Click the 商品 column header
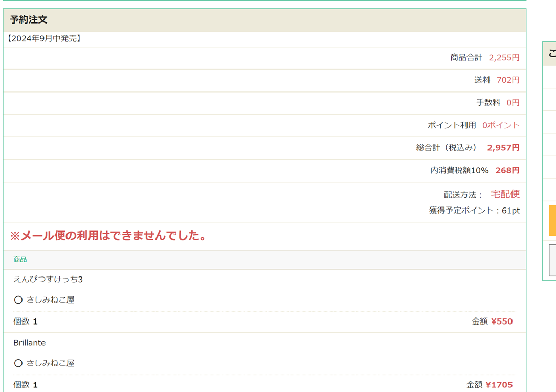 (x=20, y=260)
